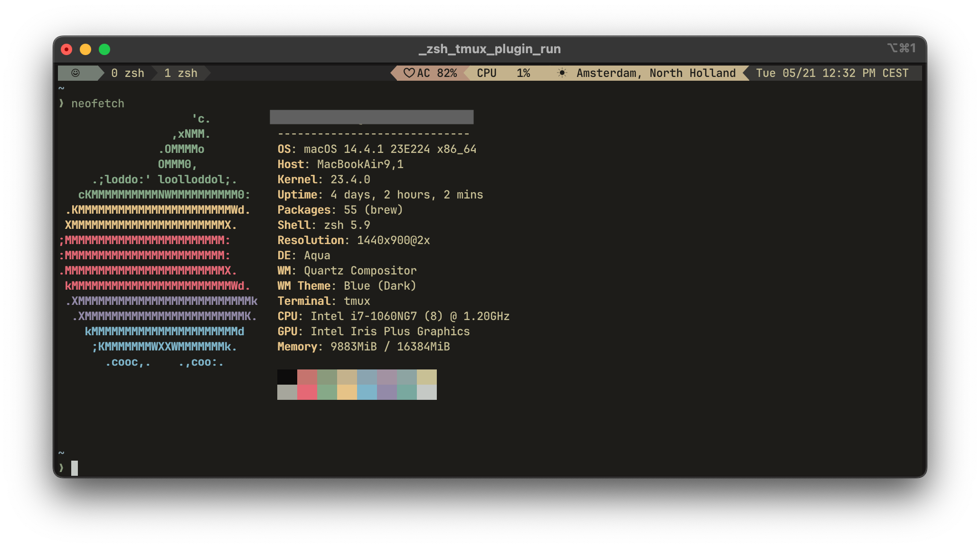
Task: Click the bright blue color block
Action: (x=367, y=392)
